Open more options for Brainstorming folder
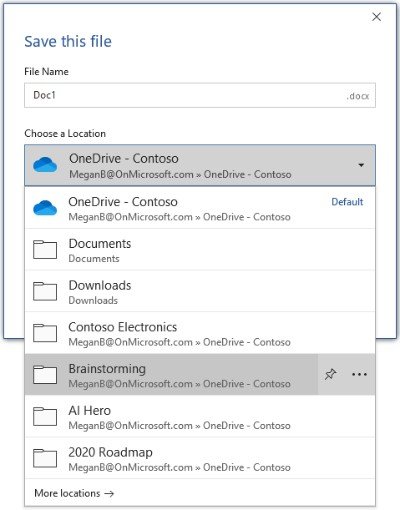 [x=359, y=374]
